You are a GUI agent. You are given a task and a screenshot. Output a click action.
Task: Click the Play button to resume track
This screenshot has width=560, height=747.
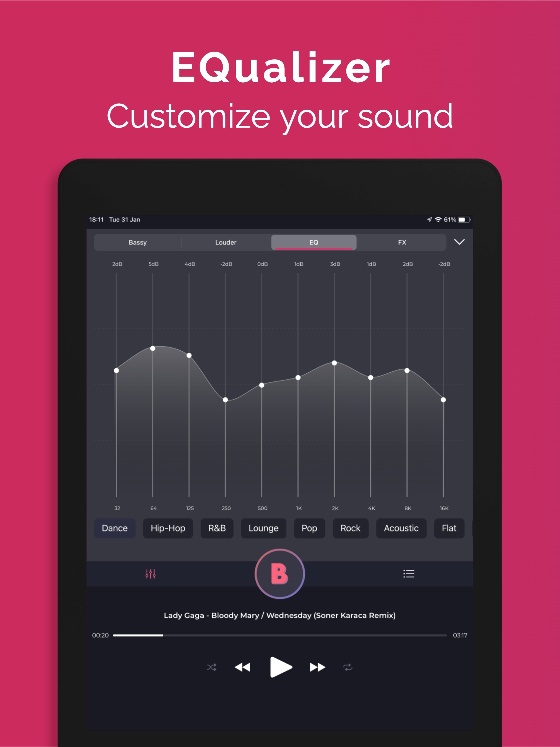click(281, 667)
